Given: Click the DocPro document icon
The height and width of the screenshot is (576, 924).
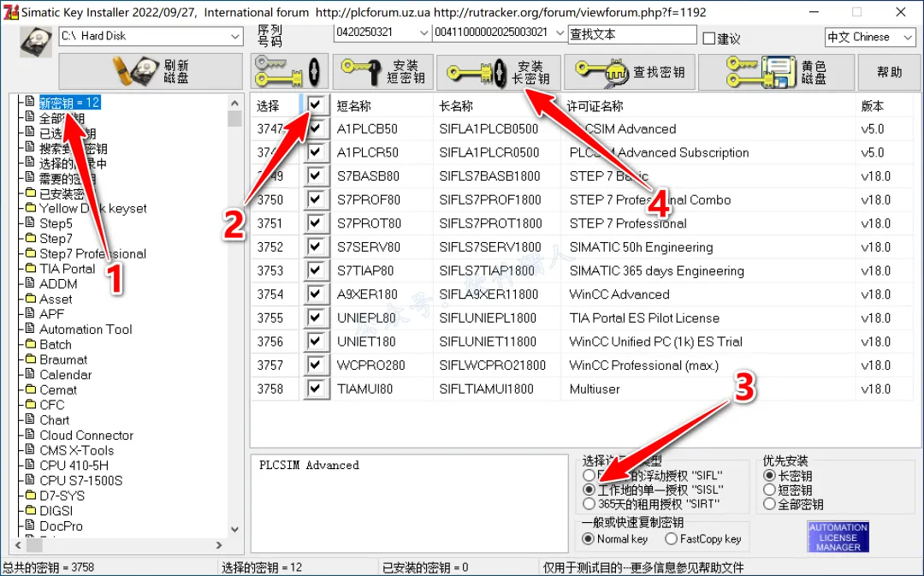Looking at the screenshot, I should tap(30, 525).
